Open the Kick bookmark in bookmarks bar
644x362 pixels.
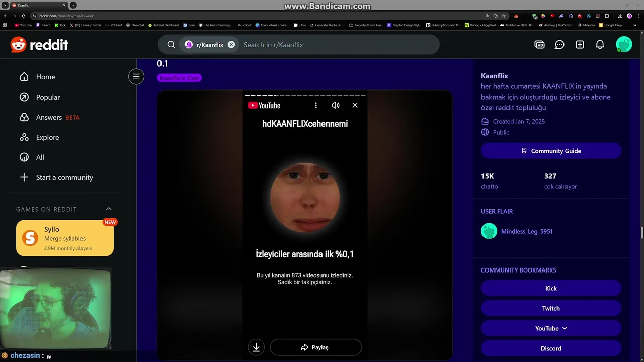point(60,25)
